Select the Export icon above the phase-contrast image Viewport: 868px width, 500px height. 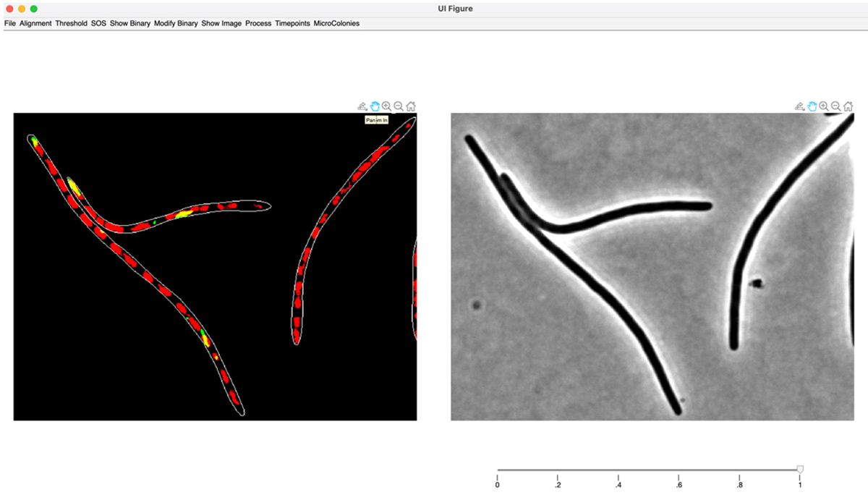[x=799, y=106]
